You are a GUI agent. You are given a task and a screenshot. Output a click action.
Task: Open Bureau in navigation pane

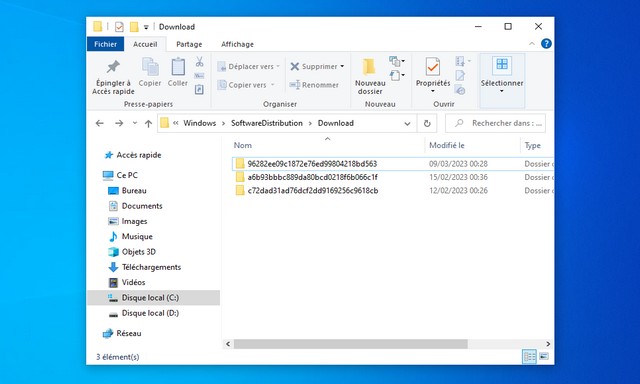click(x=134, y=191)
